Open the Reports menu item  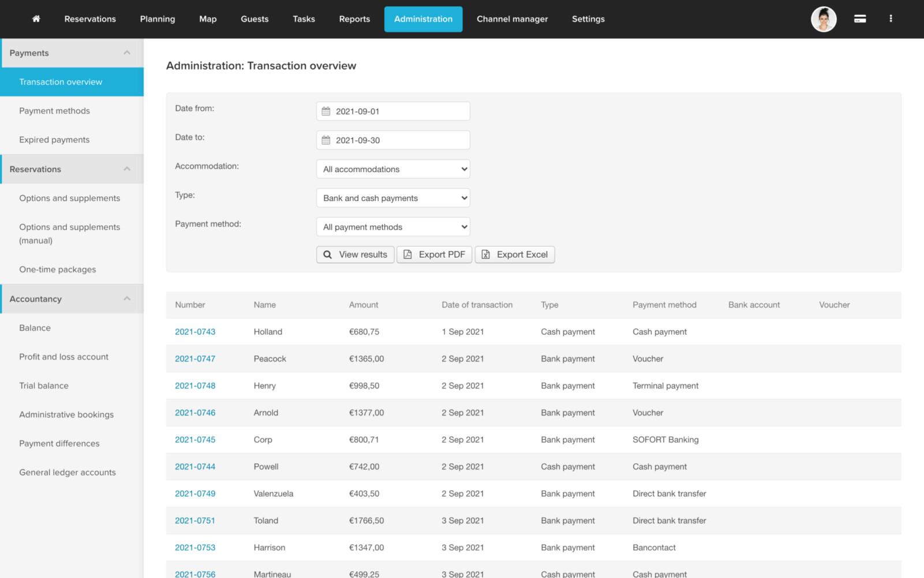click(354, 19)
